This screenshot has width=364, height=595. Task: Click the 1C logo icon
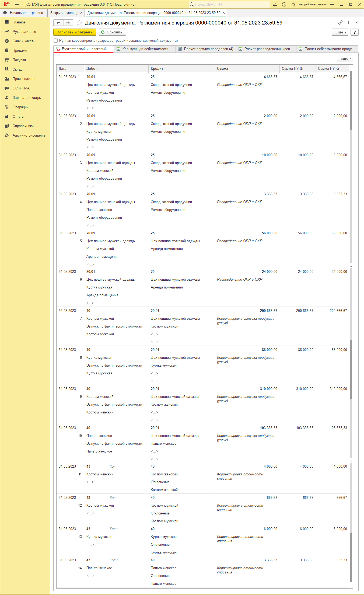8,4
